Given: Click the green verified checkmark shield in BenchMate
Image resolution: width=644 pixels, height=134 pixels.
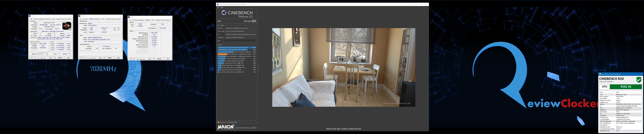Looking at the screenshot, I should (x=639, y=80).
